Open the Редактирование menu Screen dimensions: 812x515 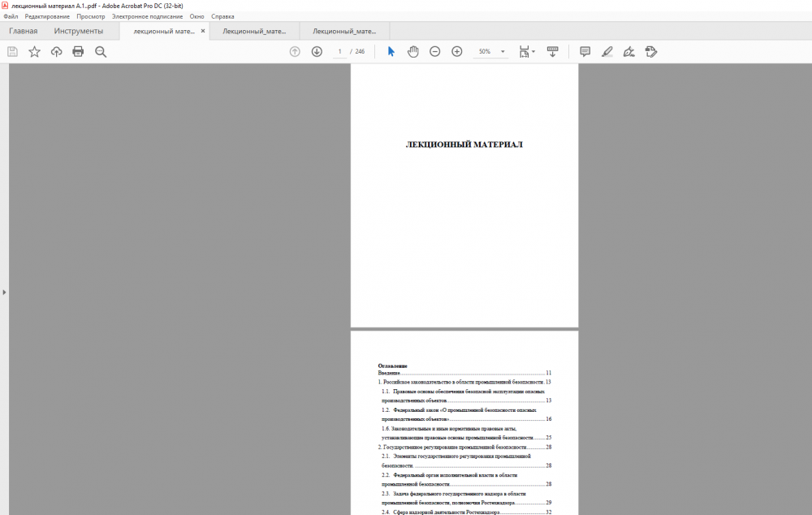click(47, 16)
